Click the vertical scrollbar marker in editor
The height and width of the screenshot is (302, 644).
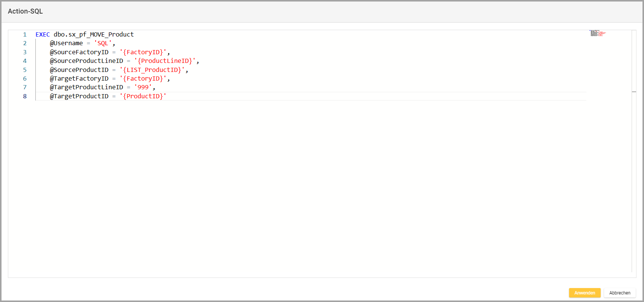point(634,92)
